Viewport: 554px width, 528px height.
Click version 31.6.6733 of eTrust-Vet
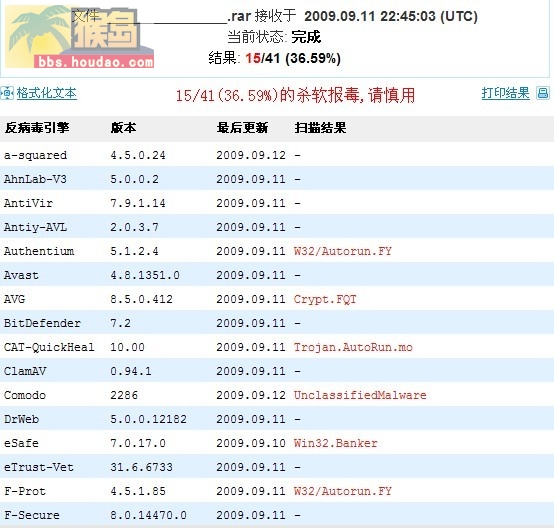coord(141,467)
